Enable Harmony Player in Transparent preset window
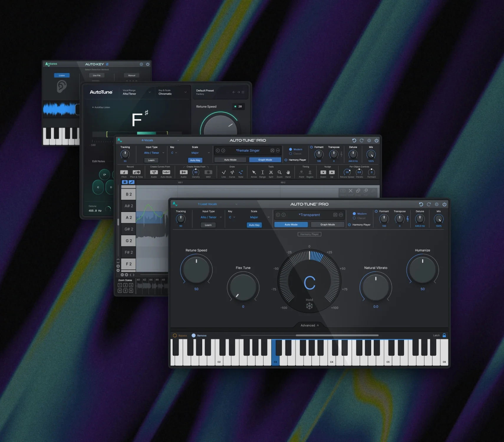This screenshot has height=442, width=504. point(349,225)
